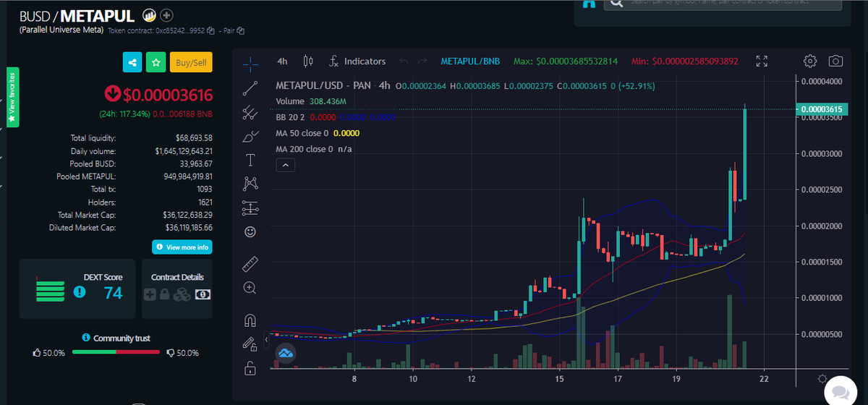Click the $0.00003616 price value
The image size is (868, 405).
click(x=167, y=95)
